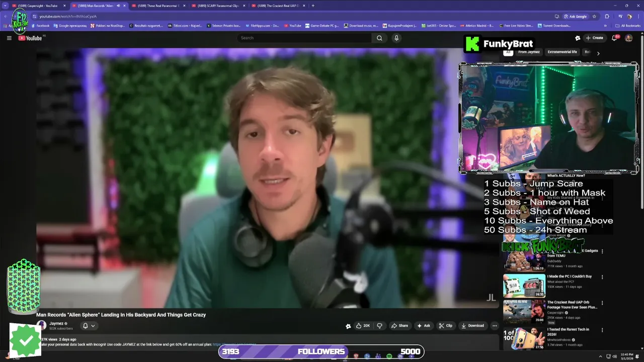Image resolution: width=644 pixels, height=362 pixels.
Task: Click the browser address bar URL
Action: pos(68,17)
